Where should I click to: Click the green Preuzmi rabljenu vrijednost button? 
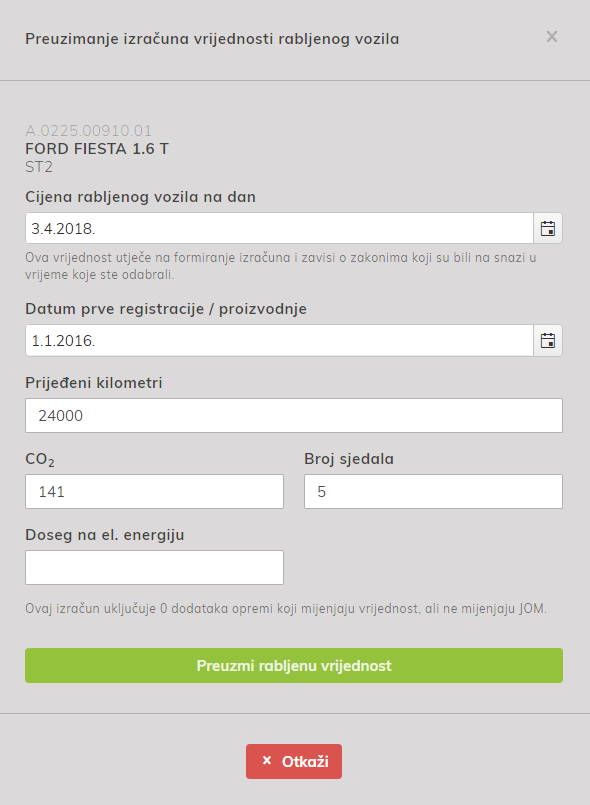(x=294, y=665)
